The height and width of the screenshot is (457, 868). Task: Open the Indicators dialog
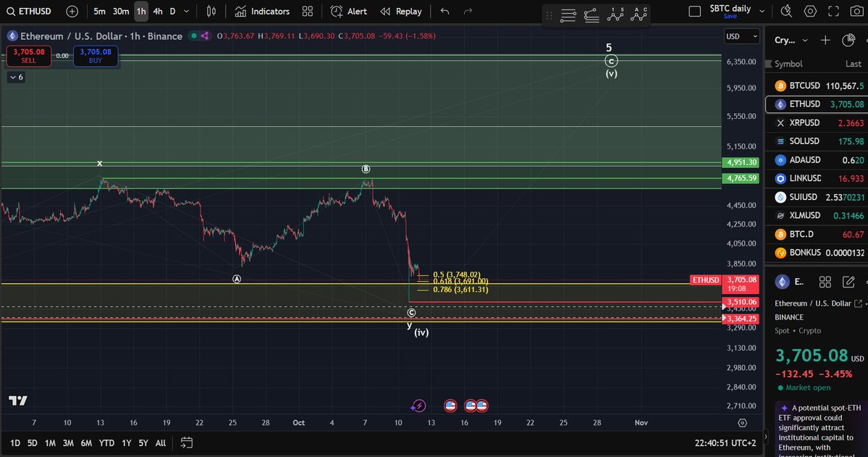262,11
